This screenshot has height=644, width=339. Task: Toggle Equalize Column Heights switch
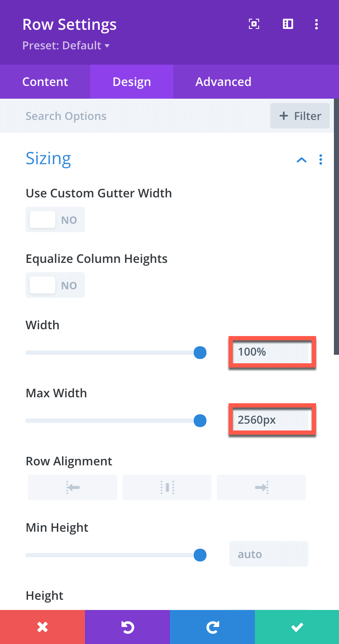coord(55,285)
